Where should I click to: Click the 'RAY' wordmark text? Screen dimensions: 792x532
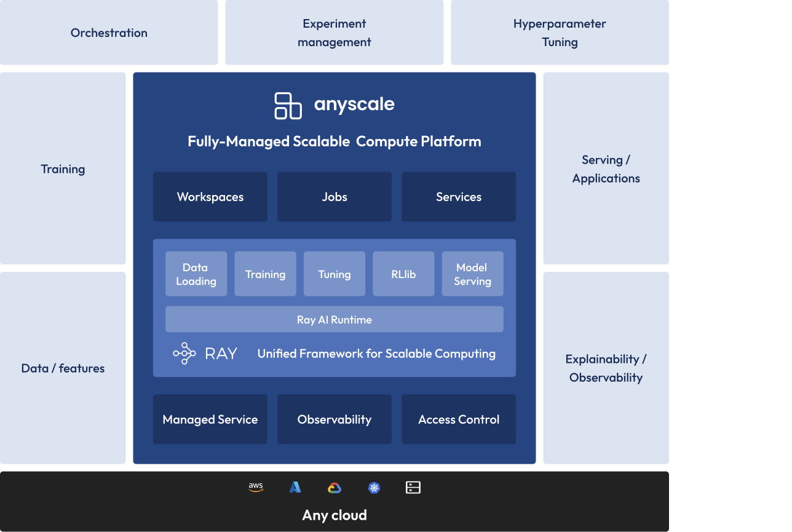pyautogui.click(x=221, y=354)
